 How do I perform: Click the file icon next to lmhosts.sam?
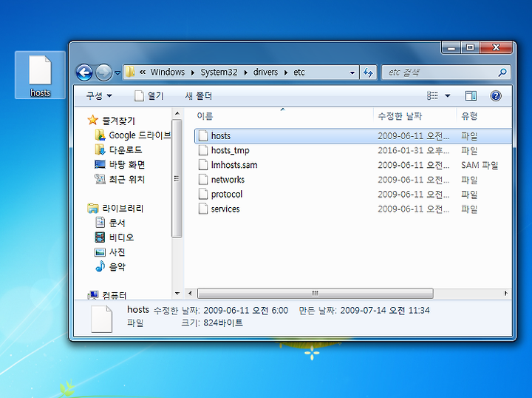coord(203,165)
